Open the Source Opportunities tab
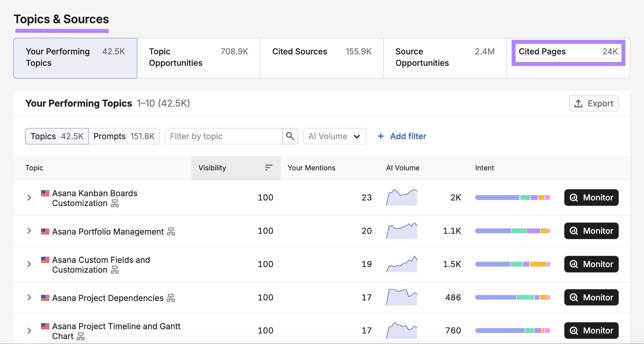644x344 pixels. coord(445,58)
